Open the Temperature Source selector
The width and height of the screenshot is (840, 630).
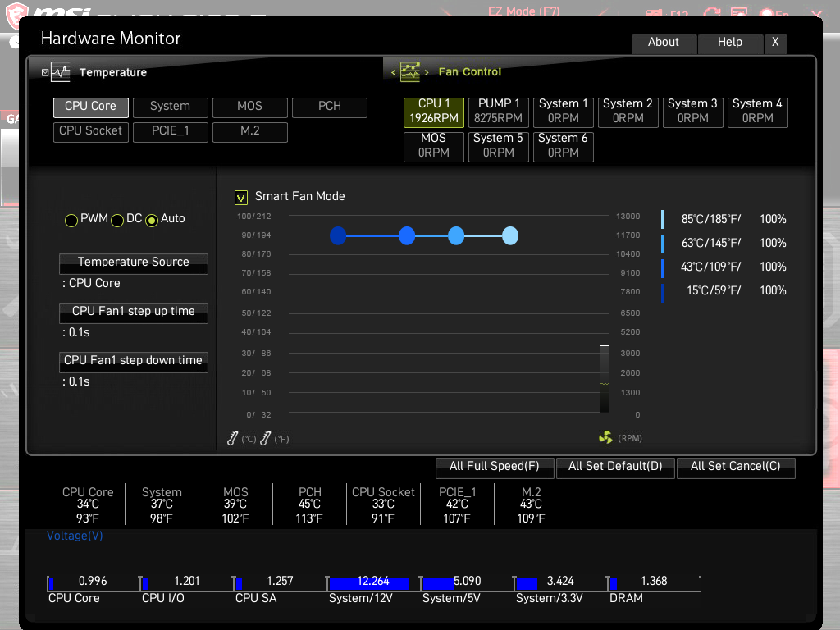(x=134, y=262)
